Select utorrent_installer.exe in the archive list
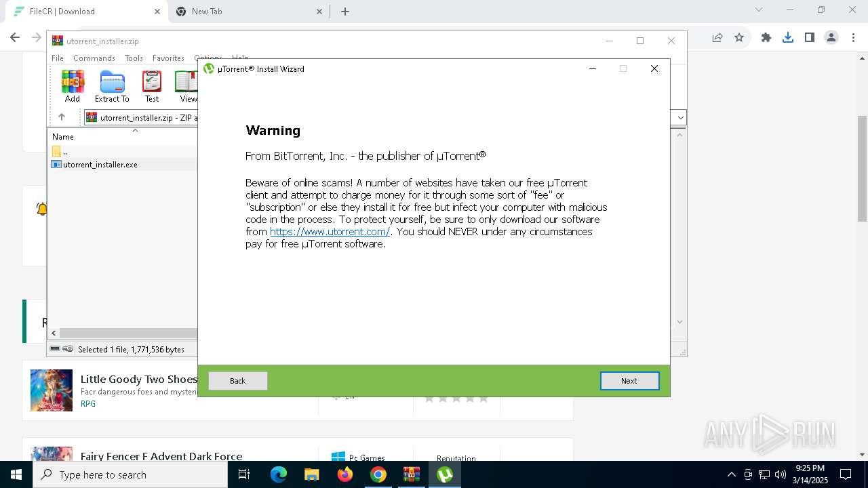Screen dimensions: 868x488 click(100, 165)
